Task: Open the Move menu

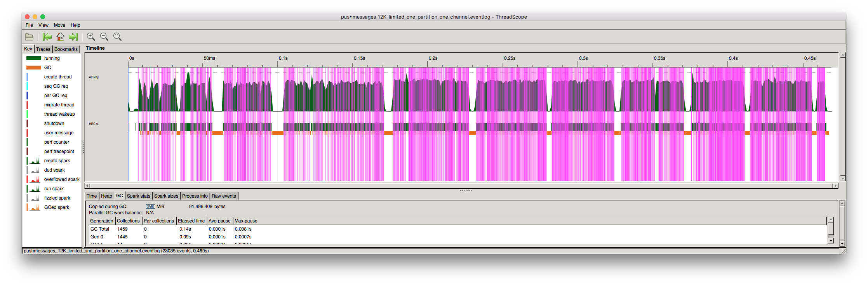Action: 59,25
